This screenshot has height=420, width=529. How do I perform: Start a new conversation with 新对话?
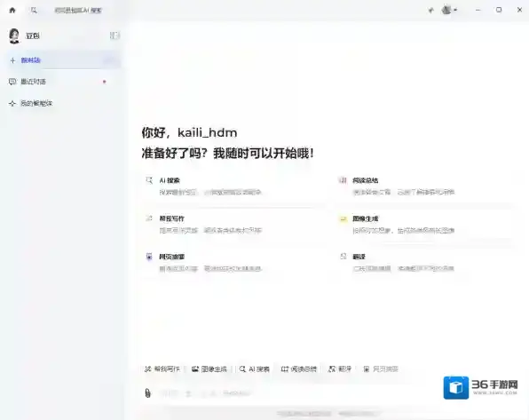point(64,60)
